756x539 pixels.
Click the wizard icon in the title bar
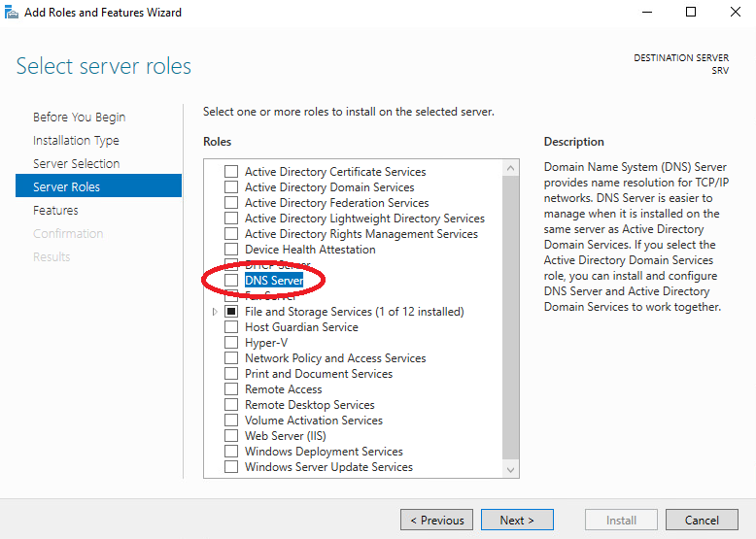pos(11,12)
